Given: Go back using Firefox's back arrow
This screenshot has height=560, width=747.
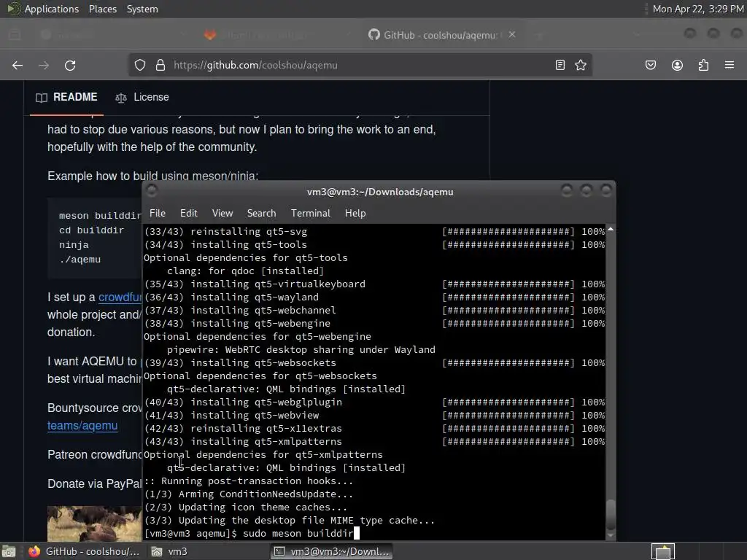Looking at the screenshot, I should (18, 65).
